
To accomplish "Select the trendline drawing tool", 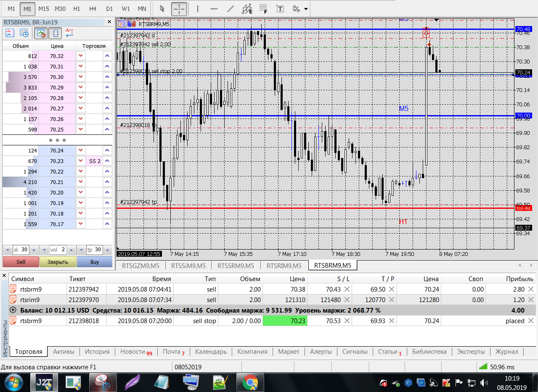I will pos(230,8).
